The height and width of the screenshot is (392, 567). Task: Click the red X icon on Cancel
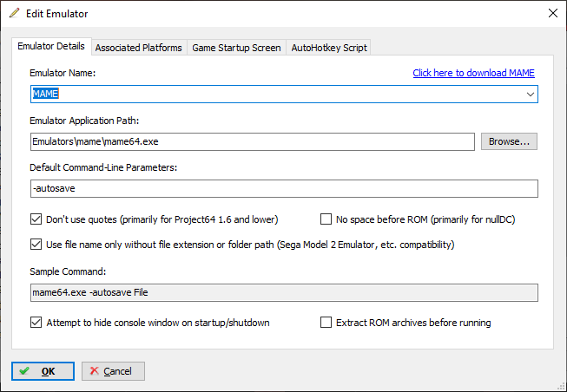pyautogui.click(x=95, y=370)
